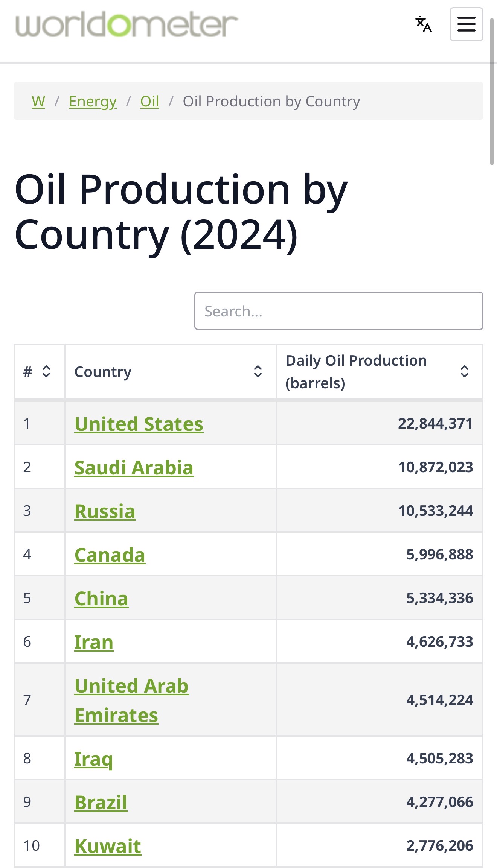This screenshot has width=497, height=868.
Task: Open China oil page
Action: (101, 598)
